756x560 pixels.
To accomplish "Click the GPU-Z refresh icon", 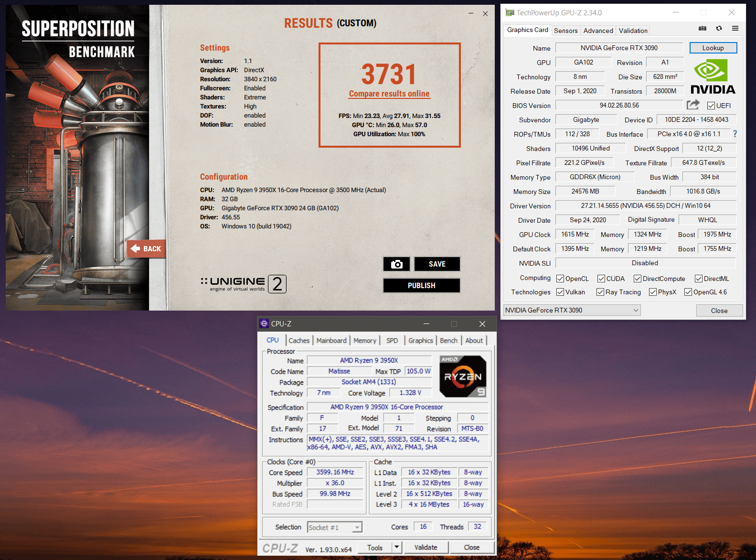I will (x=719, y=29).
